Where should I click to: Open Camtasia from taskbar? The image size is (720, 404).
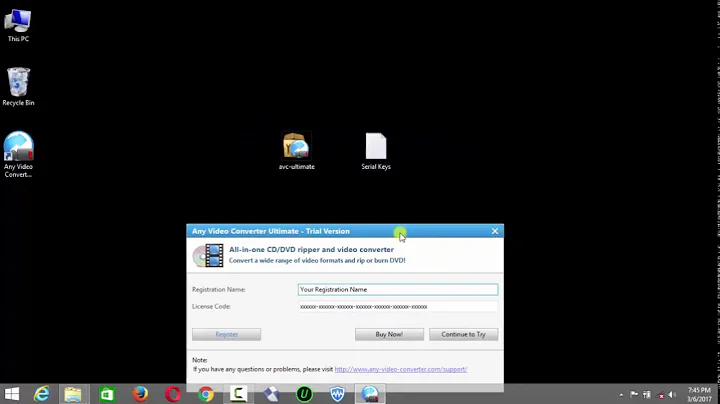click(239, 394)
